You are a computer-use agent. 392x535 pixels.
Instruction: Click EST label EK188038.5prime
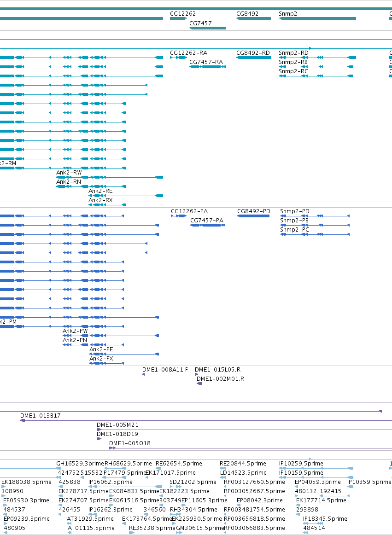(26, 482)
